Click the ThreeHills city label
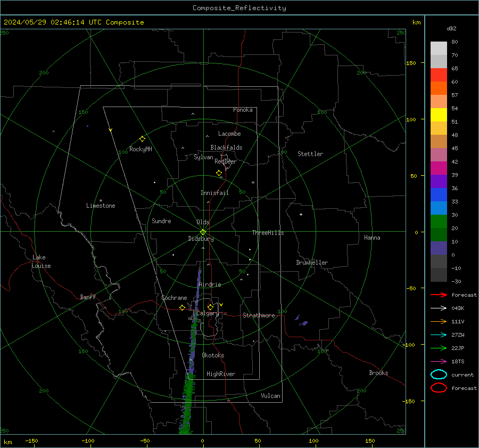 pyautogui.click(x=268, y=233)
